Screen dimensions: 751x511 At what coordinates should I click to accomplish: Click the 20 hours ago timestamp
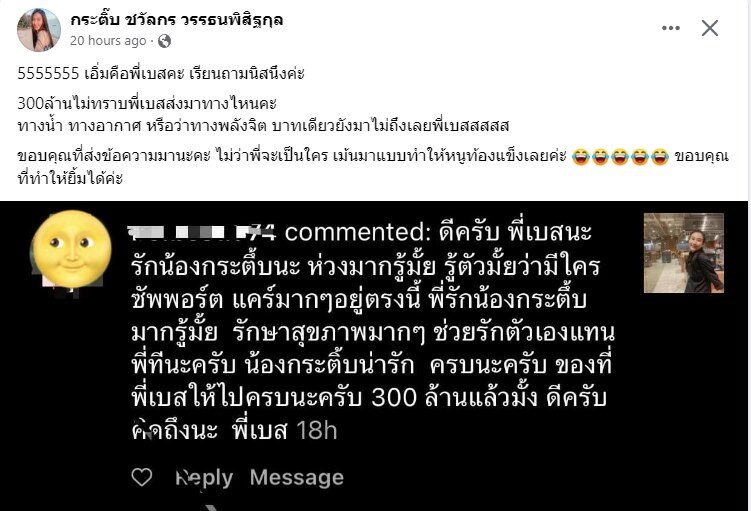(x=108, y=41)
